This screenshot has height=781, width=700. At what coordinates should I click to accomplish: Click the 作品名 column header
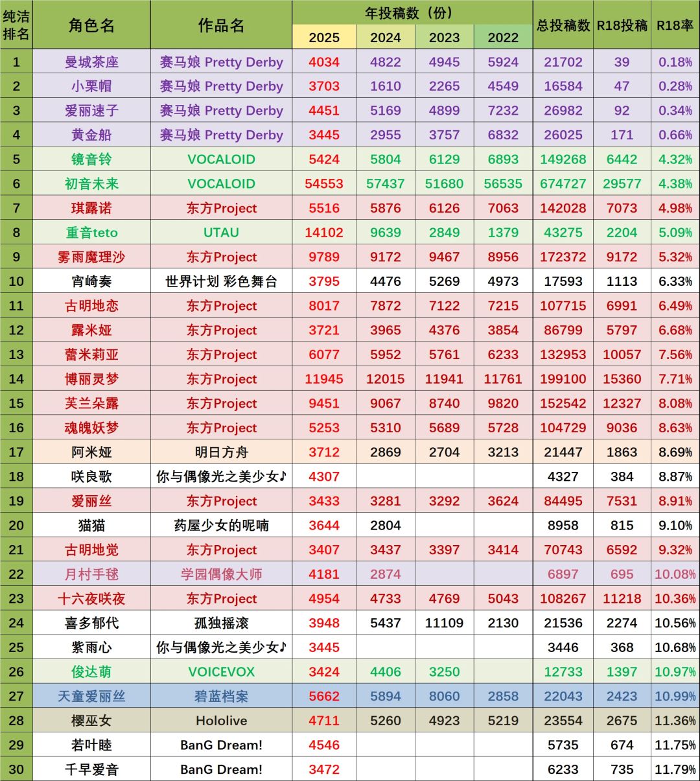[221, 25]
